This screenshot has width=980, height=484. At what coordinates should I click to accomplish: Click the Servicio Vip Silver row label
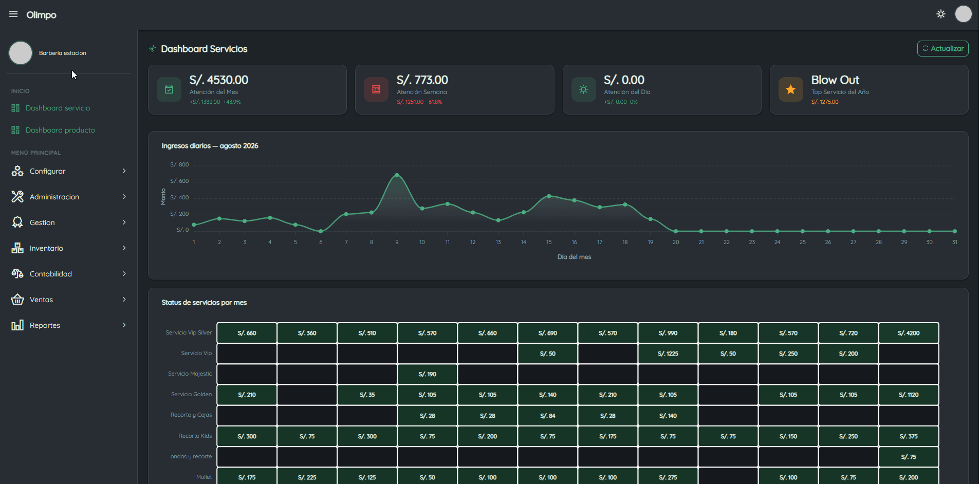click(x=189, y=332)
